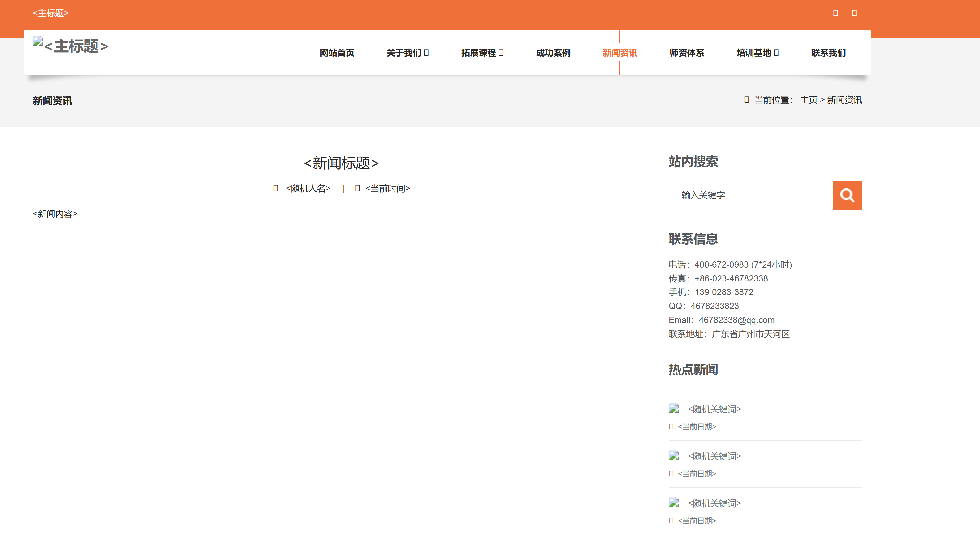Expand the 培训基地 dropdown menu
Viewport: 980px width, 549px height.
point(757,53)
